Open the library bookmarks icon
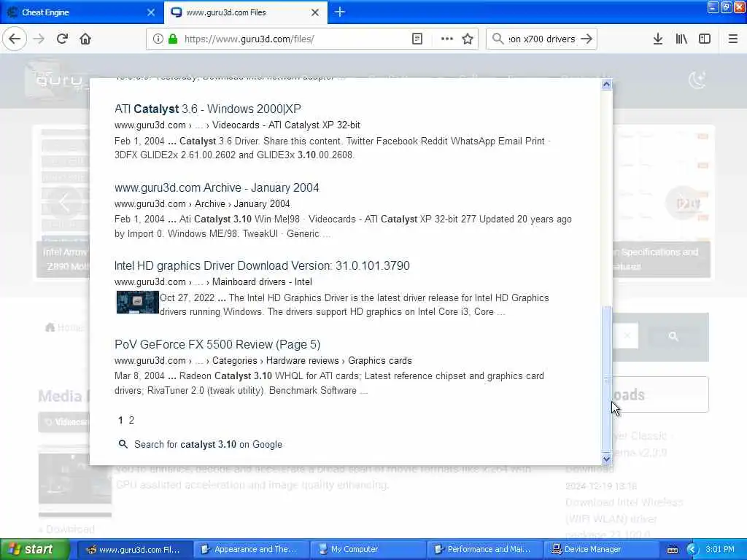 681,39
